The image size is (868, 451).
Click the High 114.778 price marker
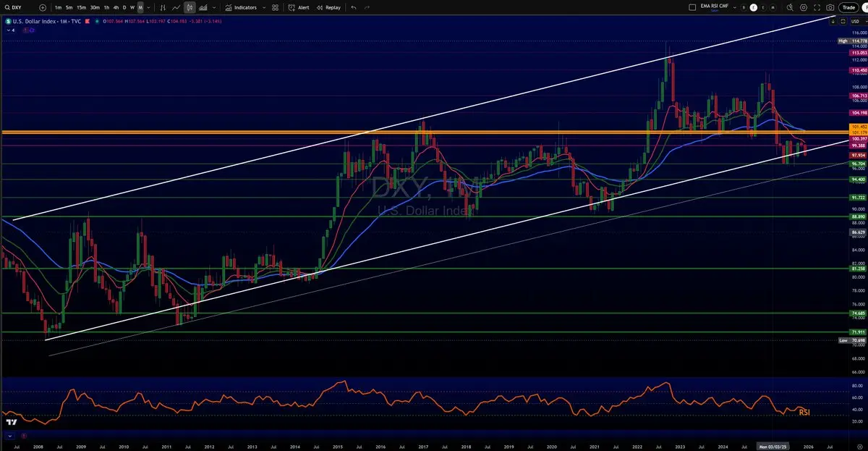[853, 41]
